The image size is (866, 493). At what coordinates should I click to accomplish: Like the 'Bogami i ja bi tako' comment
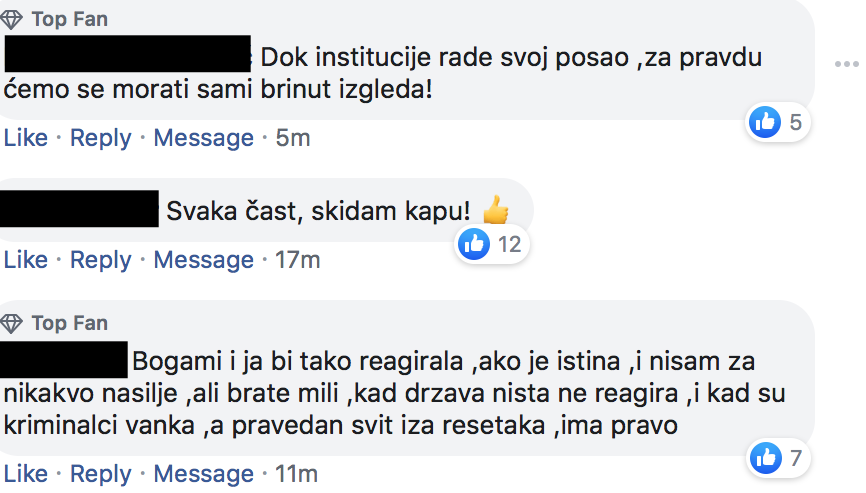point(25,474)
